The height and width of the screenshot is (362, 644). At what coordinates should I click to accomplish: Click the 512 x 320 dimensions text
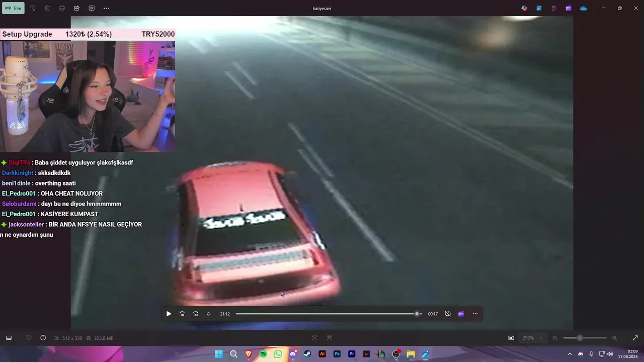(71, 338)
